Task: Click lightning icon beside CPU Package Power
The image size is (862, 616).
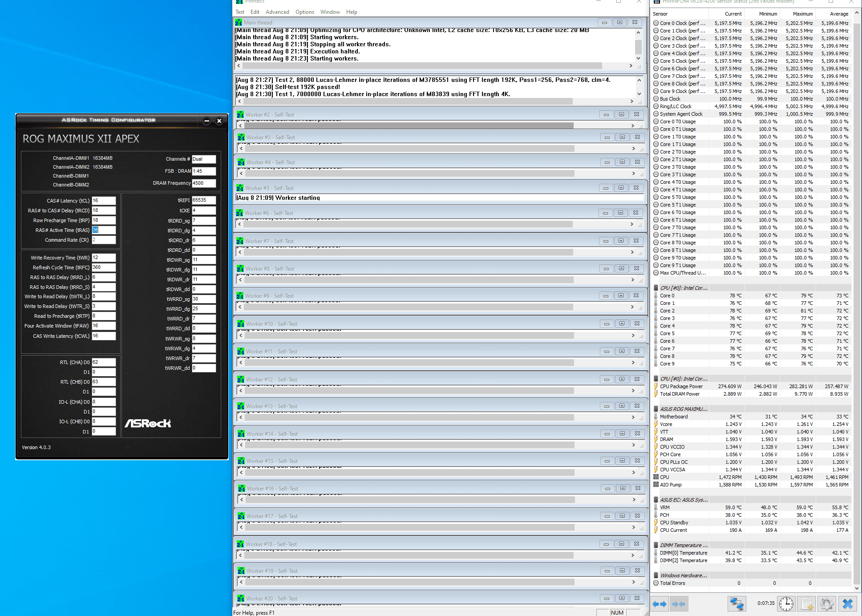Action: 656,386
